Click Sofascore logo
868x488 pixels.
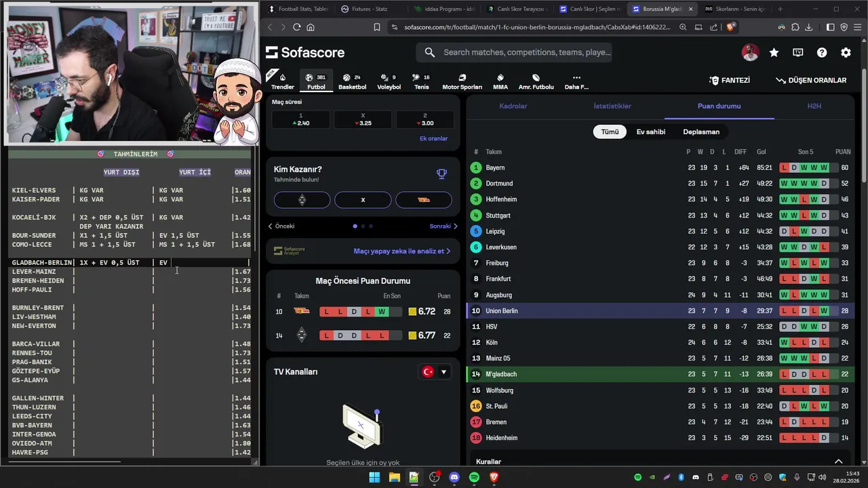click(305, 52)
